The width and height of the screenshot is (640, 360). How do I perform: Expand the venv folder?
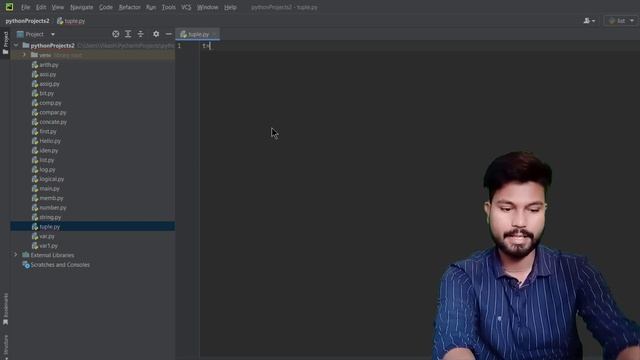click(x=24, y=55)
